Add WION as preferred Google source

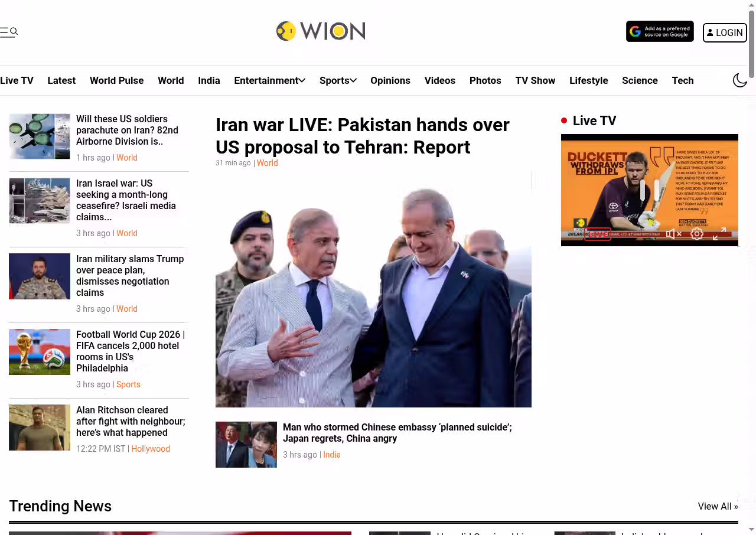coord(660,31)
